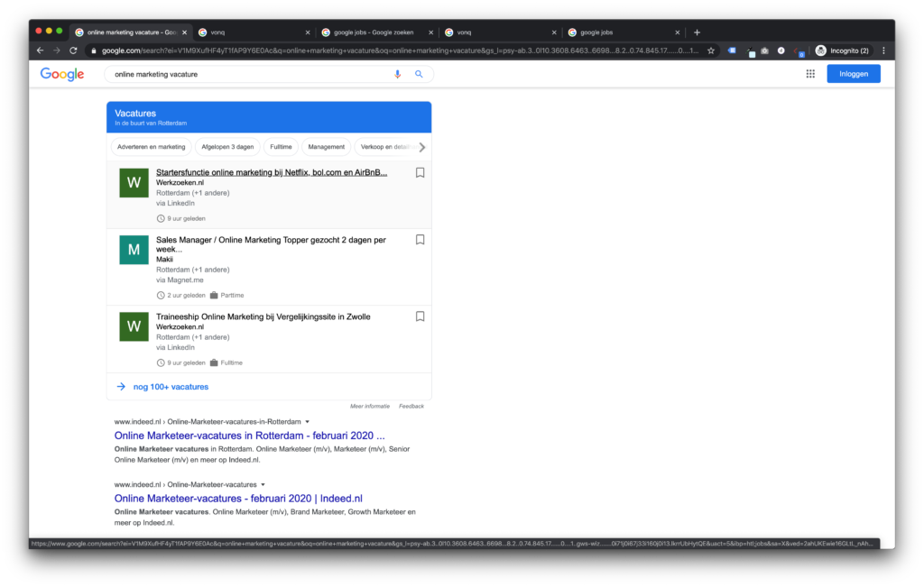Click the green W logo of the Netflix job
The height and width of the screenshot is (587, 924).
[x=134, y=182]
